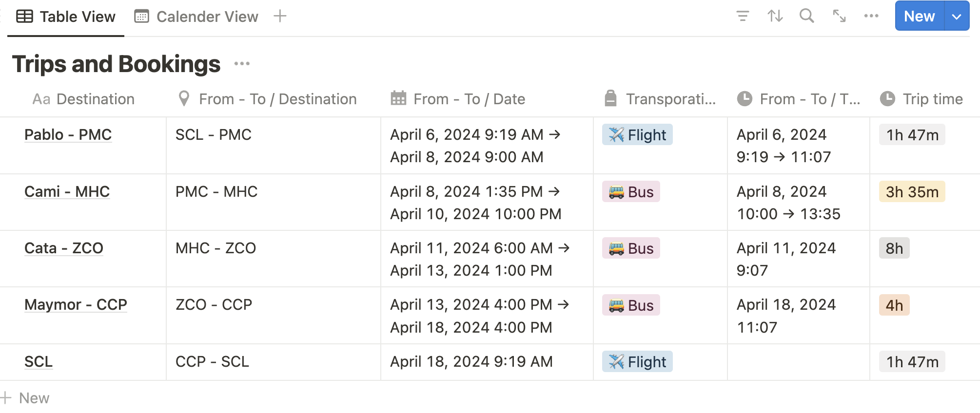
Task: Open the view options three-dot menu
Action: click(x=871, y=16)
